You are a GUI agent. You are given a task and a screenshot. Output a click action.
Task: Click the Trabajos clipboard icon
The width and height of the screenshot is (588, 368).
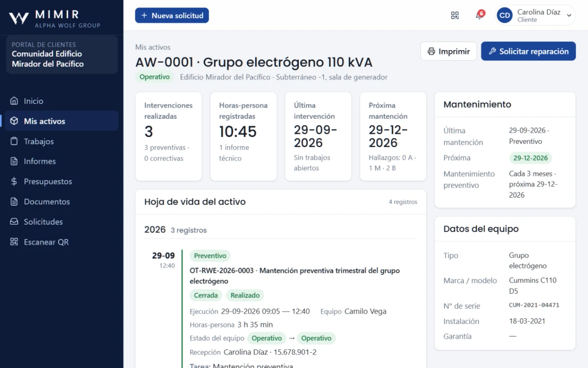[x=14, y=141]
